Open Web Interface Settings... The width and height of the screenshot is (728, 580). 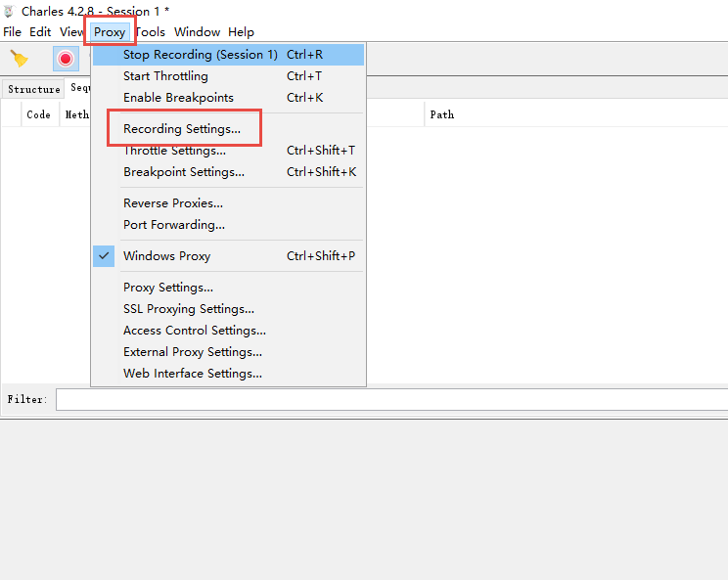point(228,374)
